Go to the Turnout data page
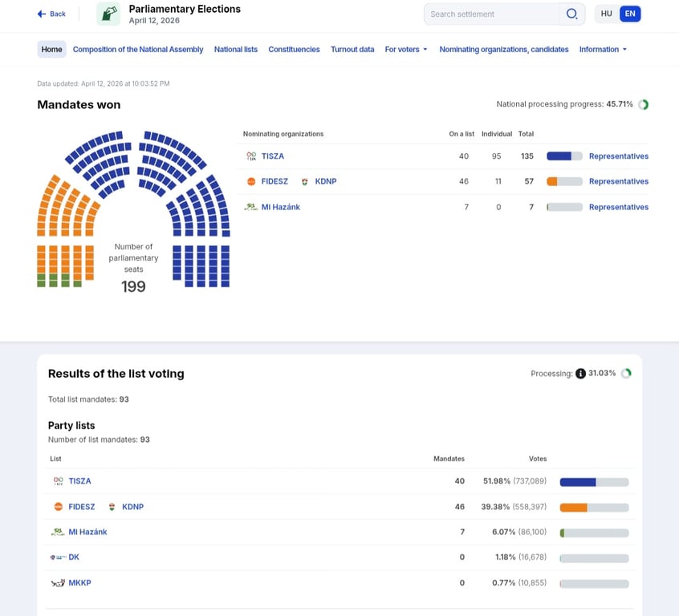 352,50
